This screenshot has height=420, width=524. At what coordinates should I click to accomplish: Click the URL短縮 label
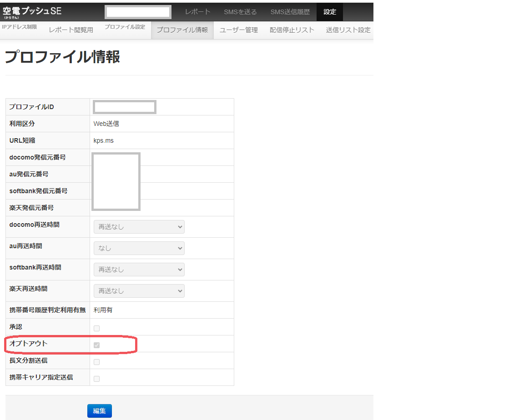(x=22, y=140)
